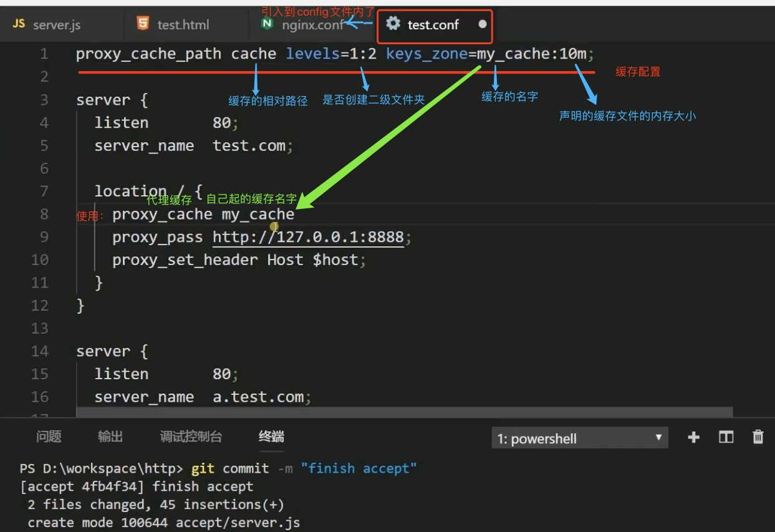The width and height of the screenshot is (775, 532).
Task: Split the terminal panel
Action: (726, 437)
